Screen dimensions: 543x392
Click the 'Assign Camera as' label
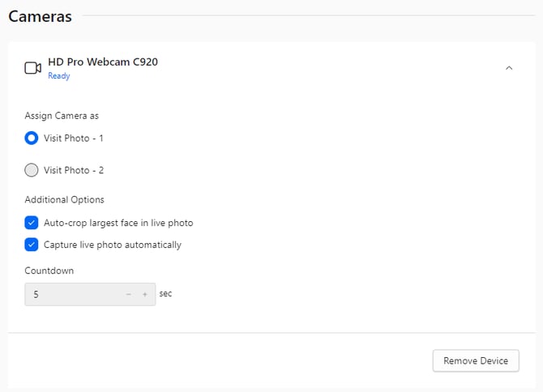pos(62,116)
